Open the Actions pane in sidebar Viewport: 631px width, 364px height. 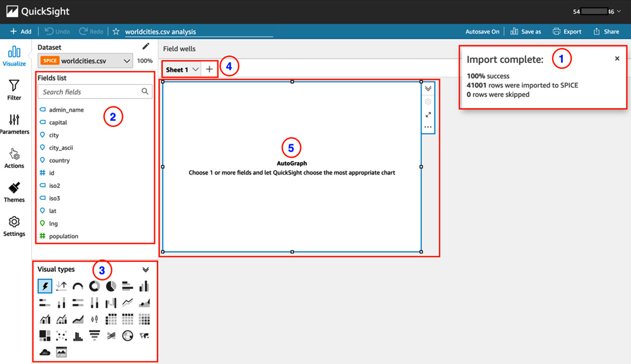(x=14, y=158)
